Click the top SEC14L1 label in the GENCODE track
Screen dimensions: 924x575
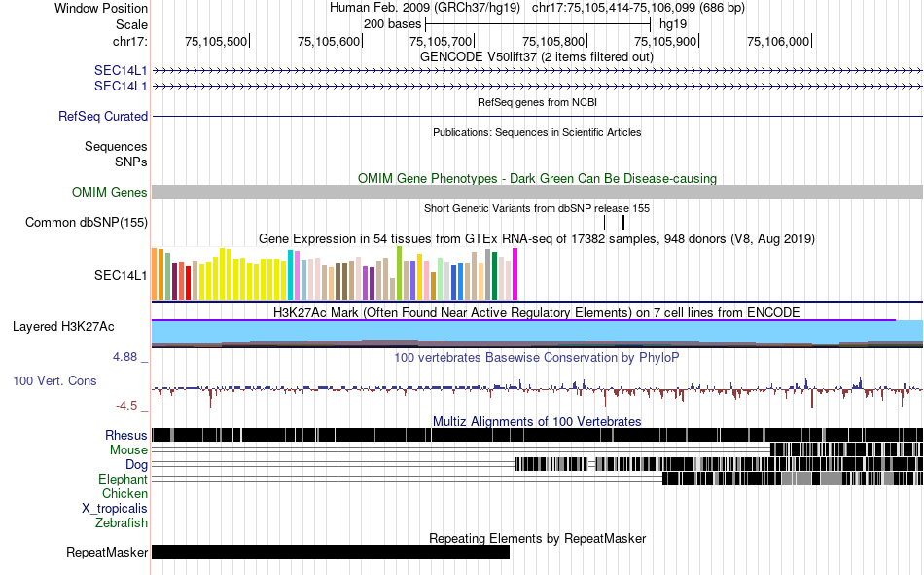121,71
